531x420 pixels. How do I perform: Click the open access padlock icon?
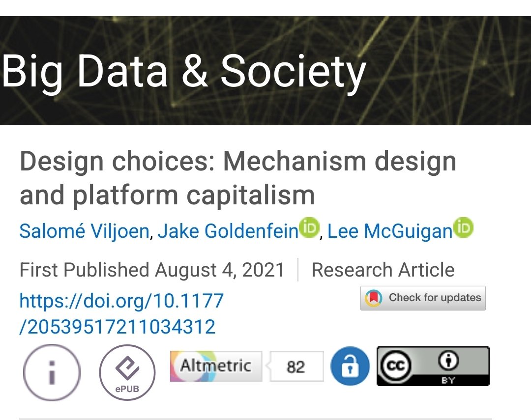pos(350,366)
